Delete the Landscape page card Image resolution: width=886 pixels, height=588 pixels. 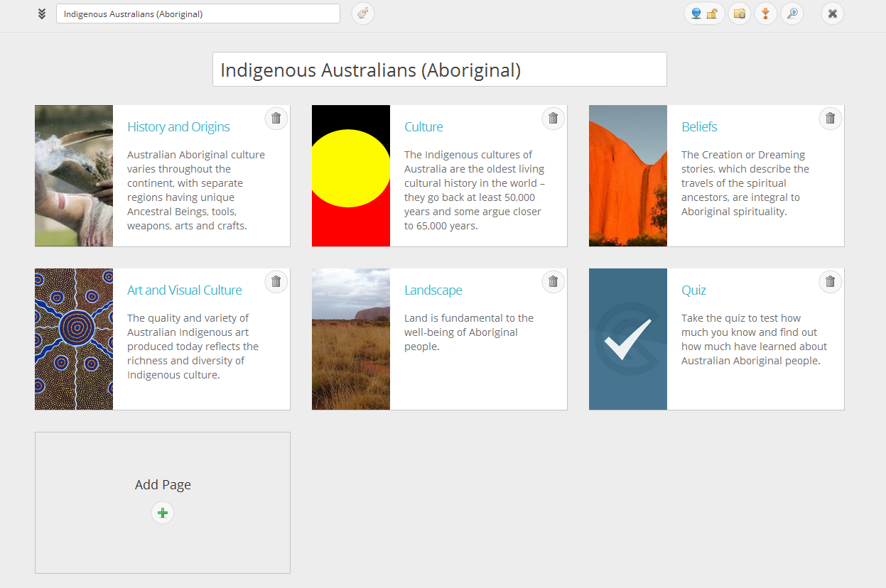(553, 282)
